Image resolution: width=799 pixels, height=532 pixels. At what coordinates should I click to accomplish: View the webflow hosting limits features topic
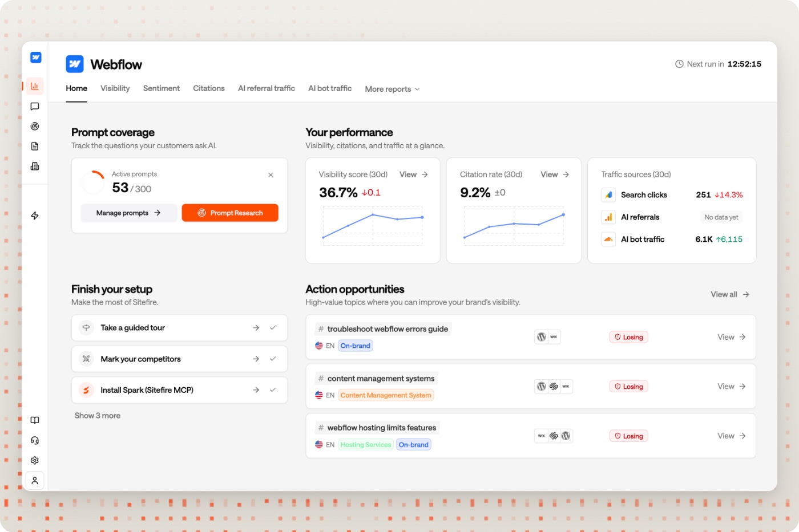coord(732,436)
